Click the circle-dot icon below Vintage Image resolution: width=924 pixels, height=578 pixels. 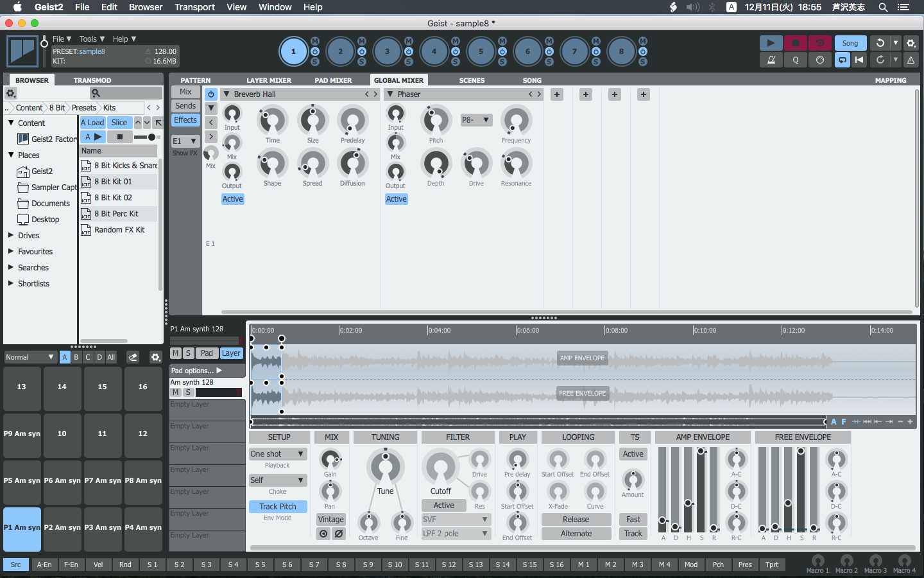pyautogui.click(x=323, y=534)
